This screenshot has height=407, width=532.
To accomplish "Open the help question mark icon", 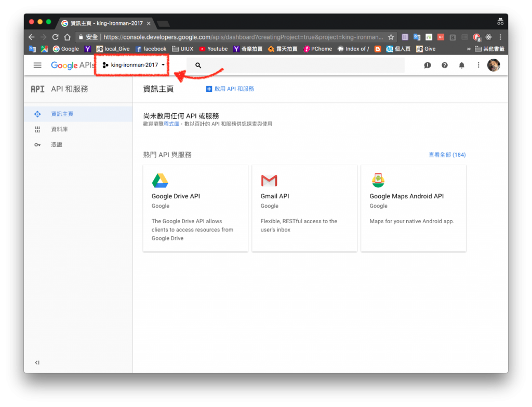I will [x=445, y=65].
